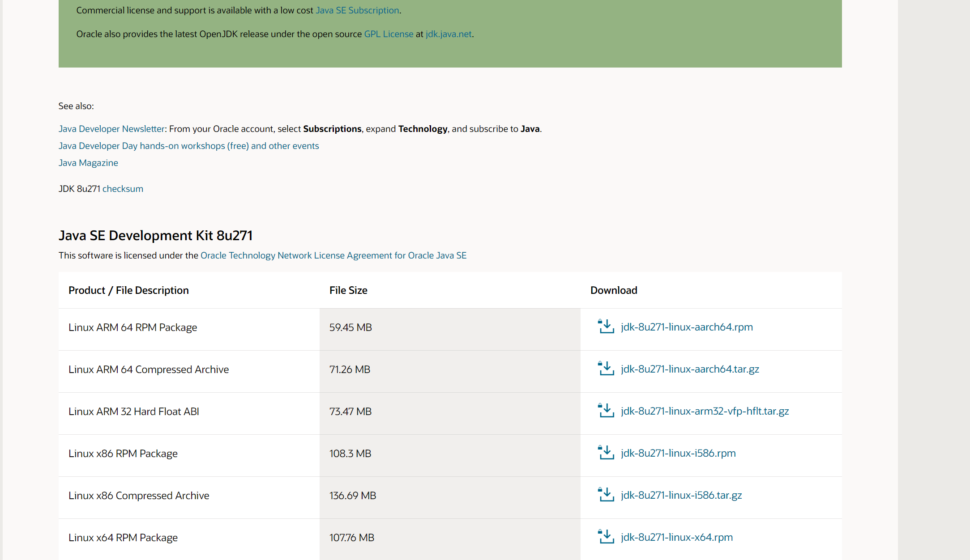Click download icon for jdk-8u271-linux-i586.rpm

pos(606,453)
